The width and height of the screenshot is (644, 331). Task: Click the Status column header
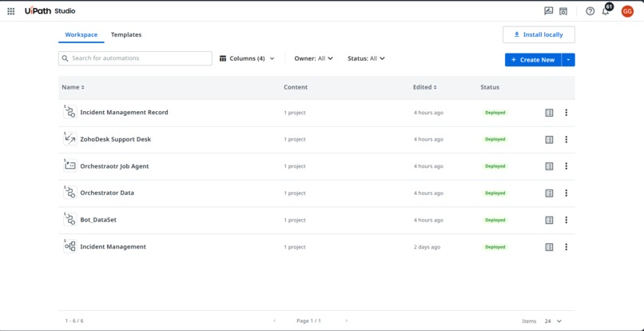pyautogui.click(x=490, y=87)
